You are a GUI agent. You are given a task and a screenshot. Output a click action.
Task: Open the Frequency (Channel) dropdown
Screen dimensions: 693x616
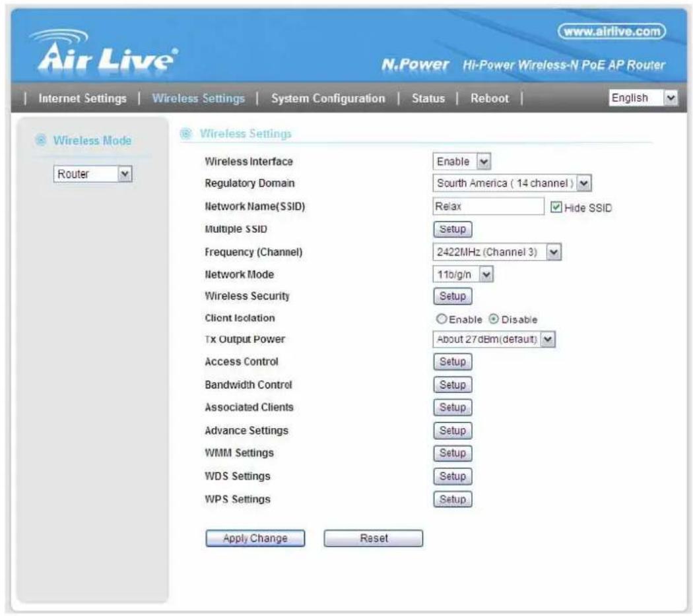(497, 252)
